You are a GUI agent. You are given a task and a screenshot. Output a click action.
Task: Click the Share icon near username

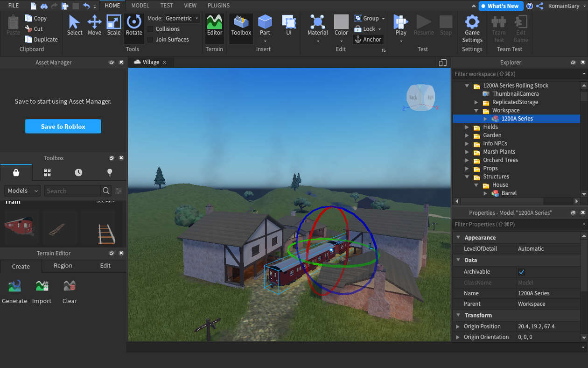point(540,6)
